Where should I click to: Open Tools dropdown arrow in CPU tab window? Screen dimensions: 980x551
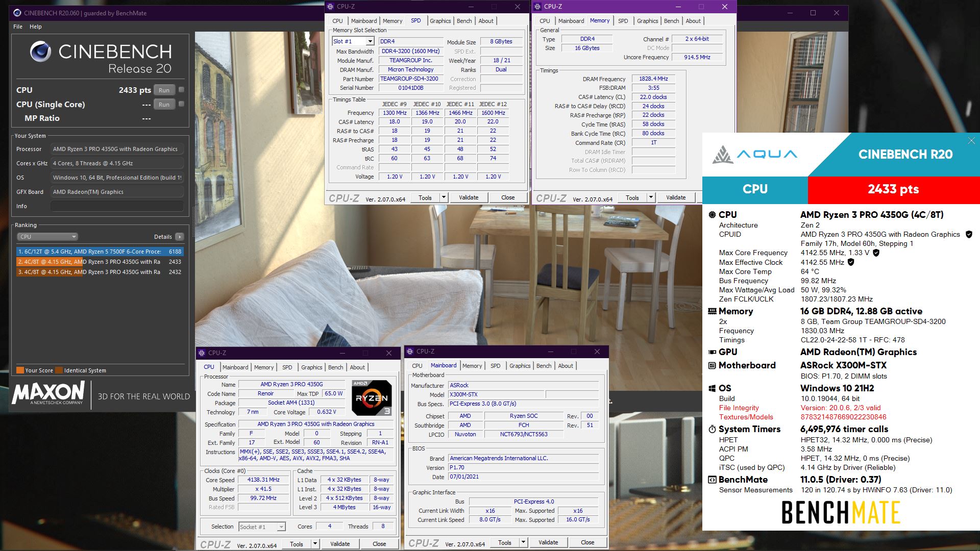click(315, 544)
